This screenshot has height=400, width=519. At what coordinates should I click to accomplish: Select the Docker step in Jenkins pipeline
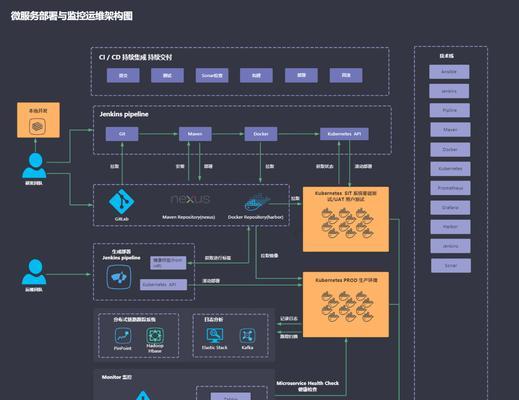[261, 134]
